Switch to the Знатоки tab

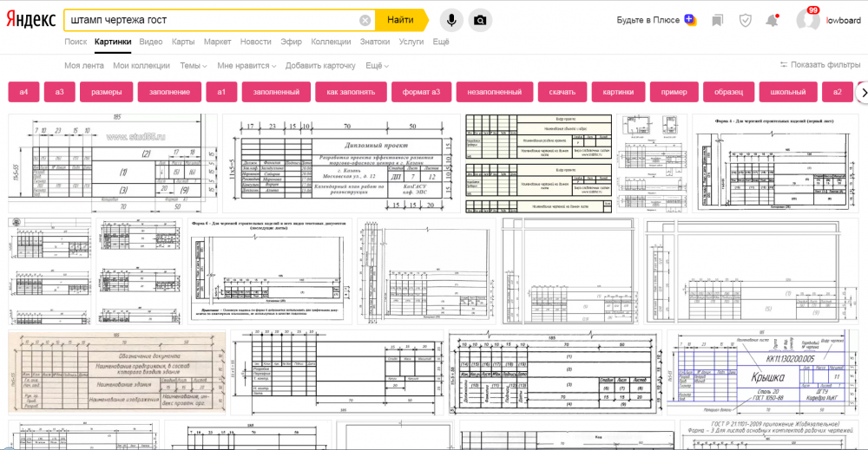click(x=375, y=42)
